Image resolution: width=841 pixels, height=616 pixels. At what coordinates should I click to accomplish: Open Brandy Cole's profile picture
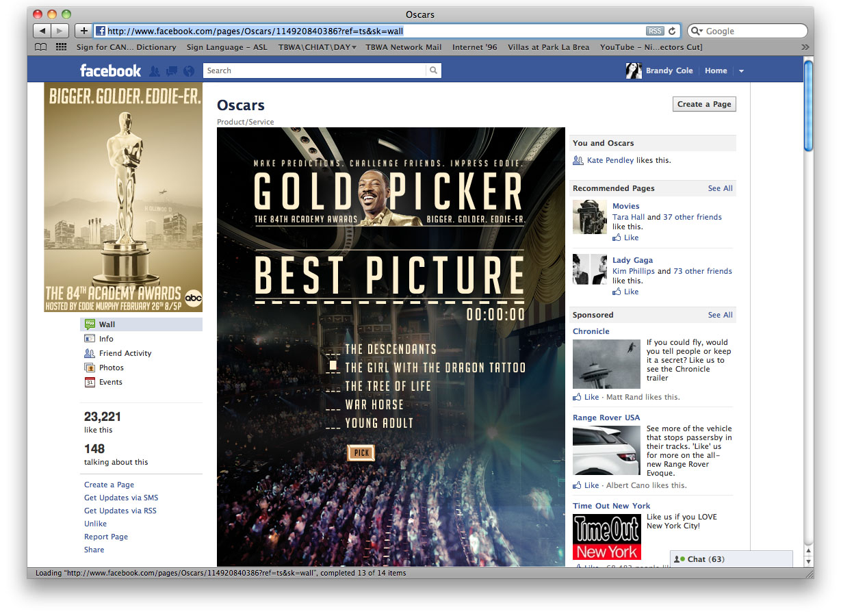point(634,70)
